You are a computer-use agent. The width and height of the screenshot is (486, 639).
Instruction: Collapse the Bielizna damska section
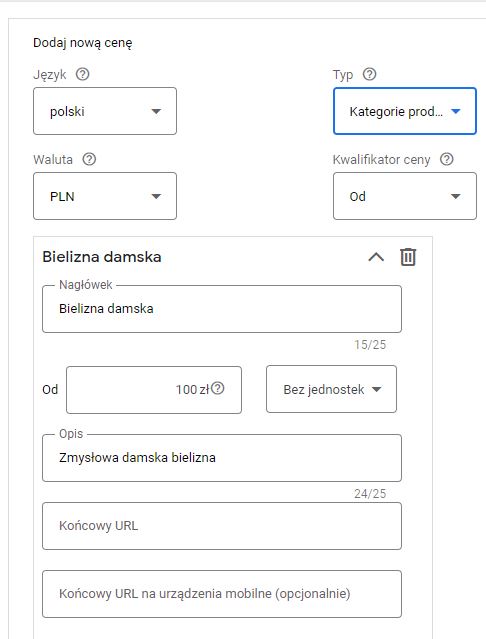point(376,257)
